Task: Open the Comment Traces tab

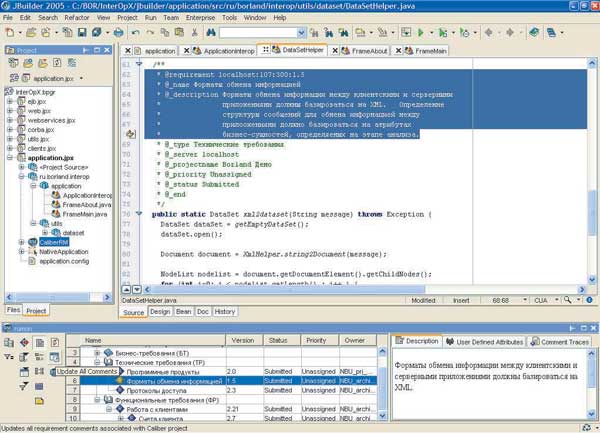Action: [x=560, y=342]
